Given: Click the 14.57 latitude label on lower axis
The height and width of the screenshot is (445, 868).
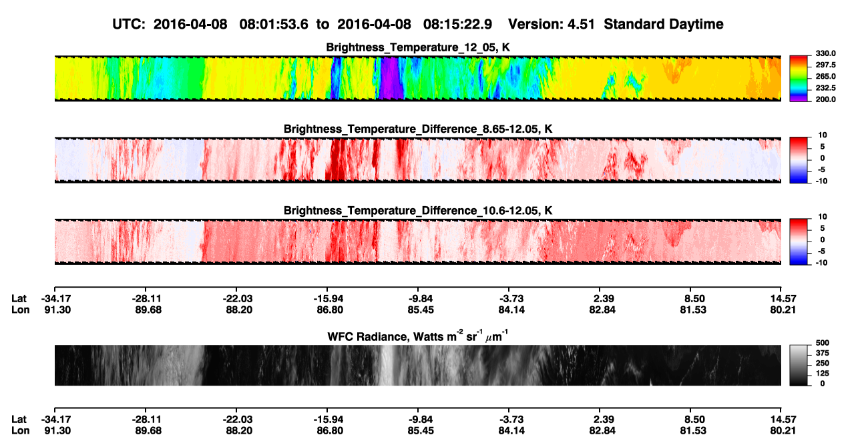Looking at the screenshot, I should point(782,420).
